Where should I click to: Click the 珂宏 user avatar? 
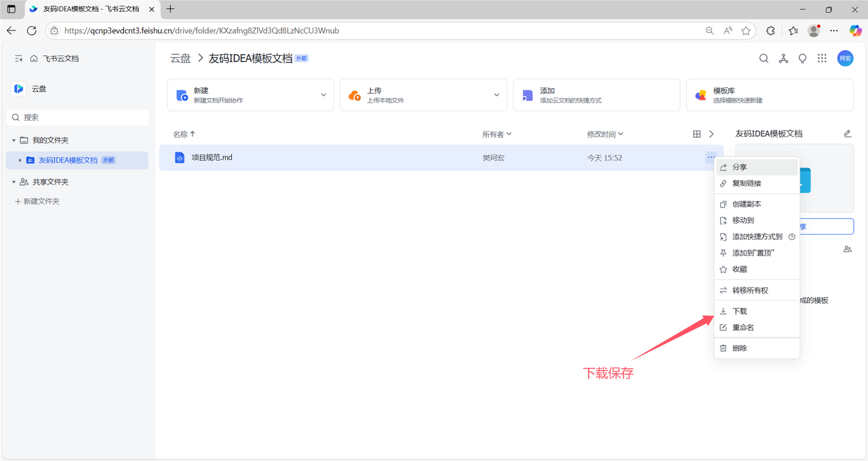pos(845,58)
